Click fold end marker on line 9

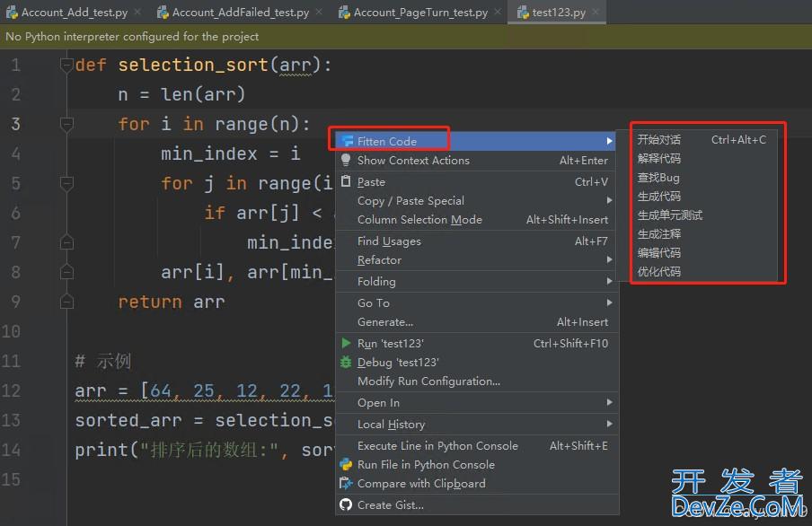pos(66,302)
